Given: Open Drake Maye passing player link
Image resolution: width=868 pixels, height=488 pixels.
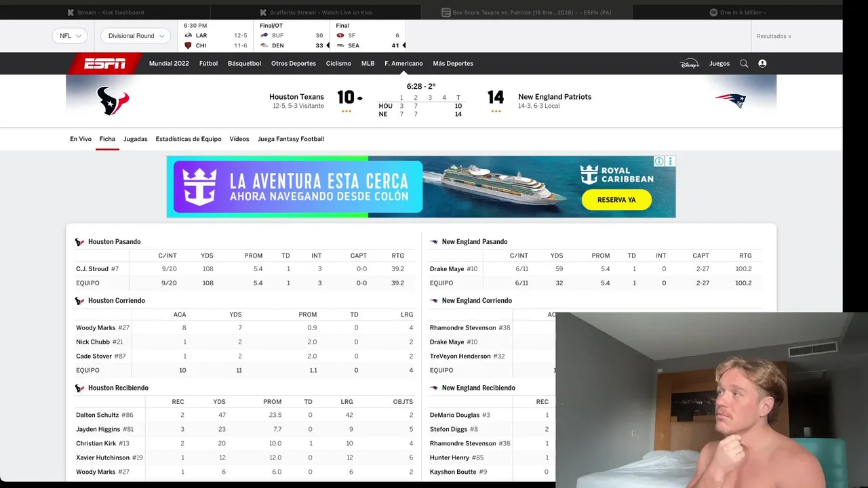Looking at the screenshot, I should (447, 269).
